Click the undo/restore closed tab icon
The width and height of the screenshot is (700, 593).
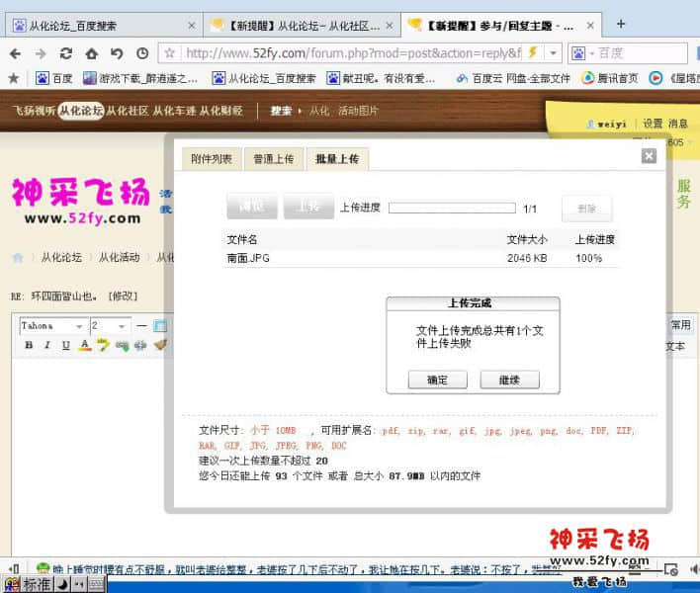(117, 54)
